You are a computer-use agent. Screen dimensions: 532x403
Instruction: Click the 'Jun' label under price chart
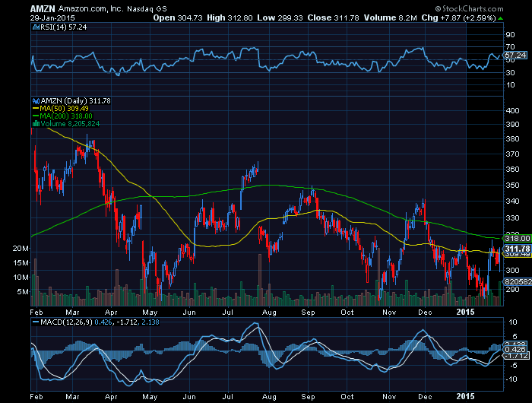(189, 312)
